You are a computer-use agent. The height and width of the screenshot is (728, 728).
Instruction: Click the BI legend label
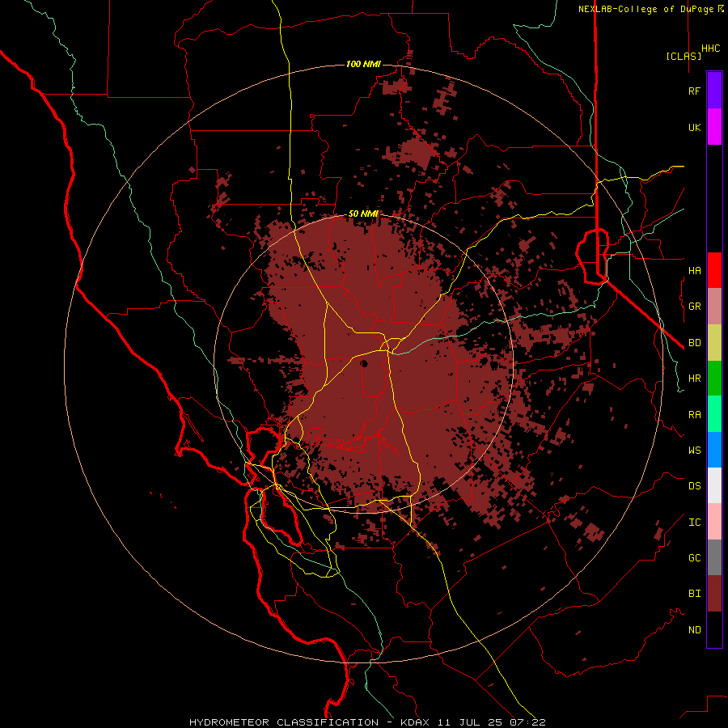(x=694, y=594)
